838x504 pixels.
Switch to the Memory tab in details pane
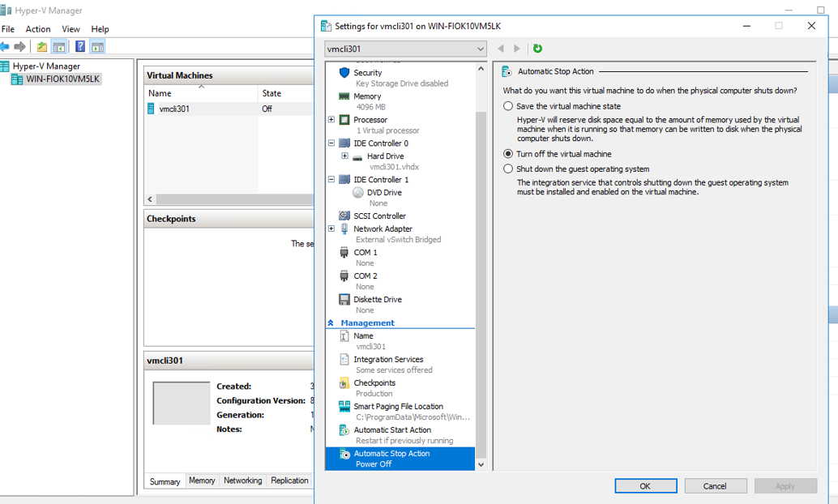tap(202, 481)
